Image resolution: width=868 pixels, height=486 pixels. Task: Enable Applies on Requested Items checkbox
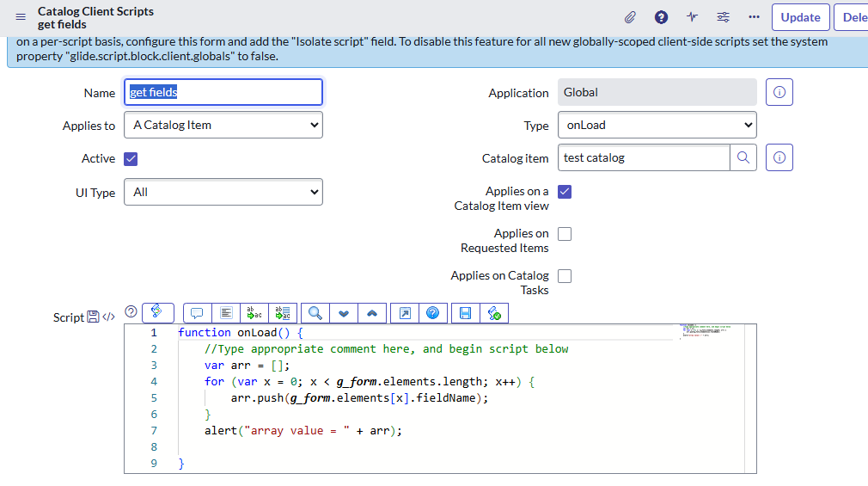pyautogui.click(x=565, y=234)
